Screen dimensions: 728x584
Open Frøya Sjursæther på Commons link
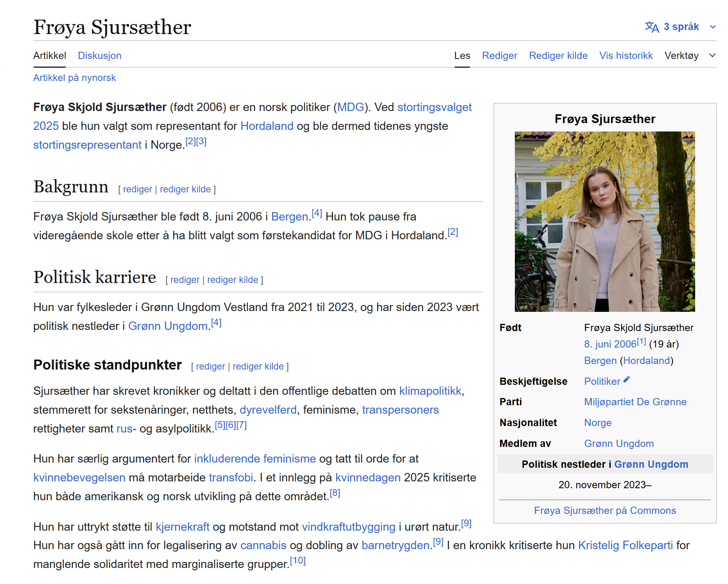[605, 510]
